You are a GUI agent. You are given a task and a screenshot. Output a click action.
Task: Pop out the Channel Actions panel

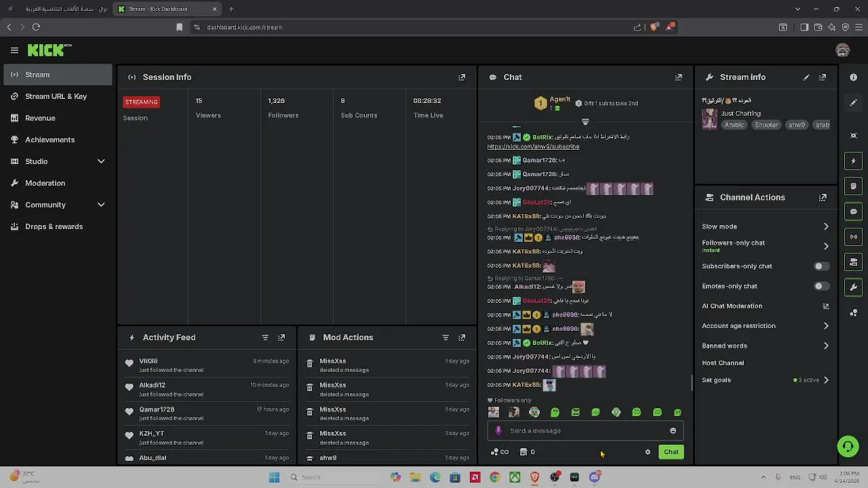click(x=823, y=197)
